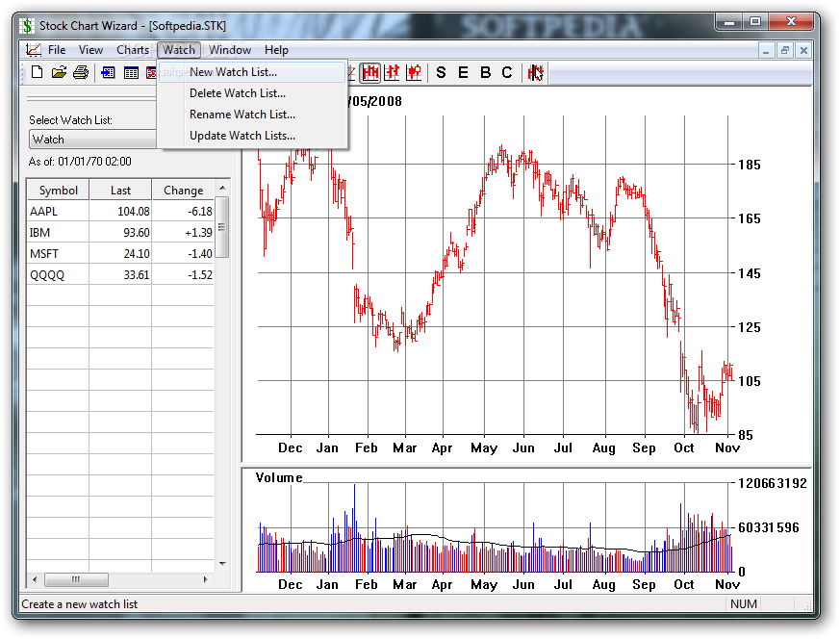The width and height of the screenshot is (840, 639).
Task: Open the Select Watch List combo box
Action: point(93,140)
